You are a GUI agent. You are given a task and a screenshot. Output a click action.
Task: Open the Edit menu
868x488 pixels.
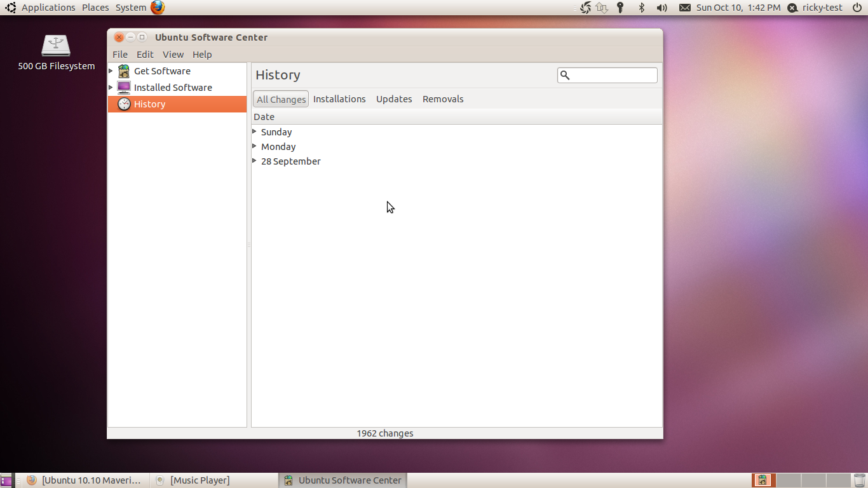pyautogui.click(x=145, y=55)
